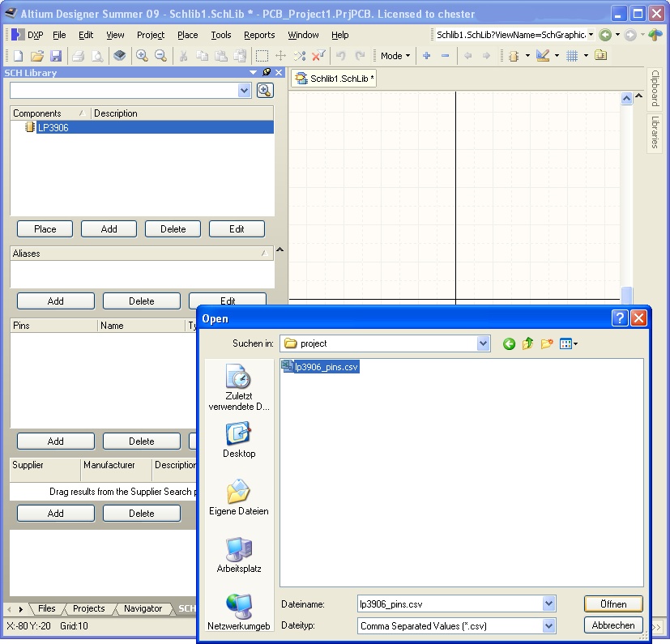Expand the Suchen in folder dropdown
The width and height of the screenshot is (670, 644).
(484, 343)
